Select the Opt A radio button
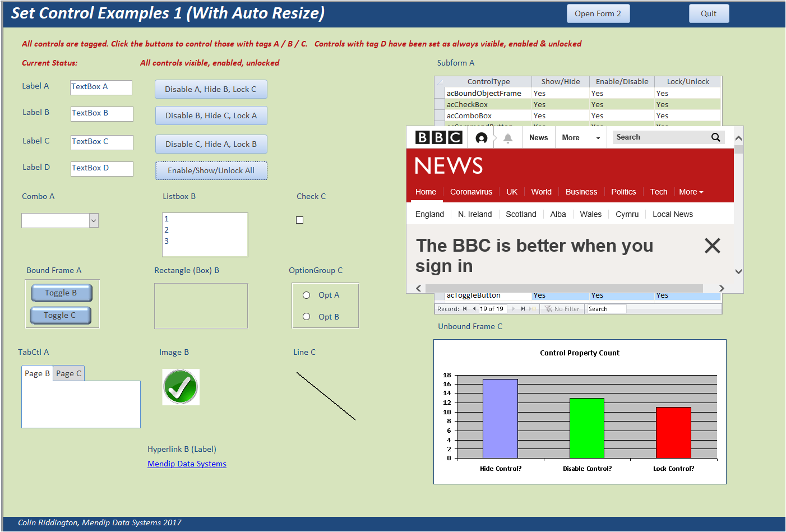 (x=307, y=295)
